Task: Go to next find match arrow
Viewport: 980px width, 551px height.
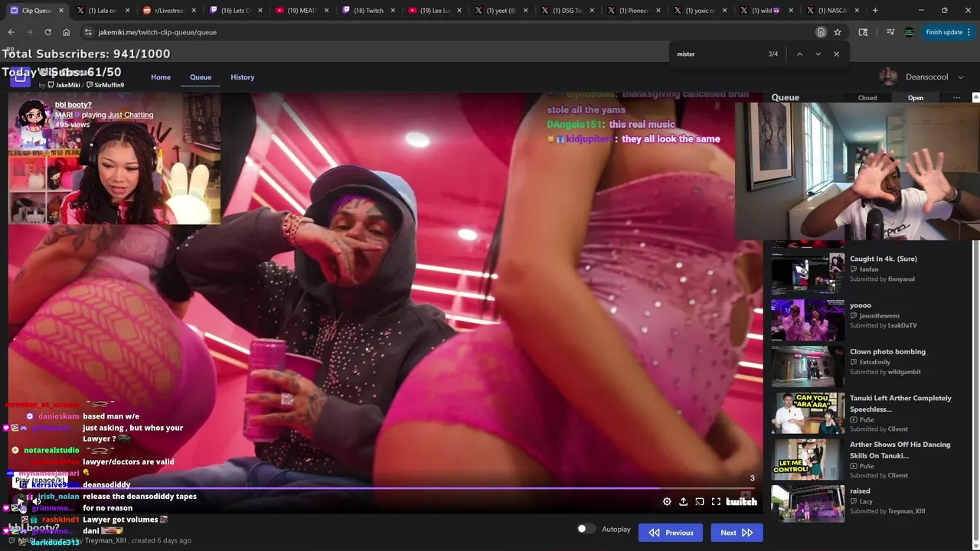Action: point(818,54)
